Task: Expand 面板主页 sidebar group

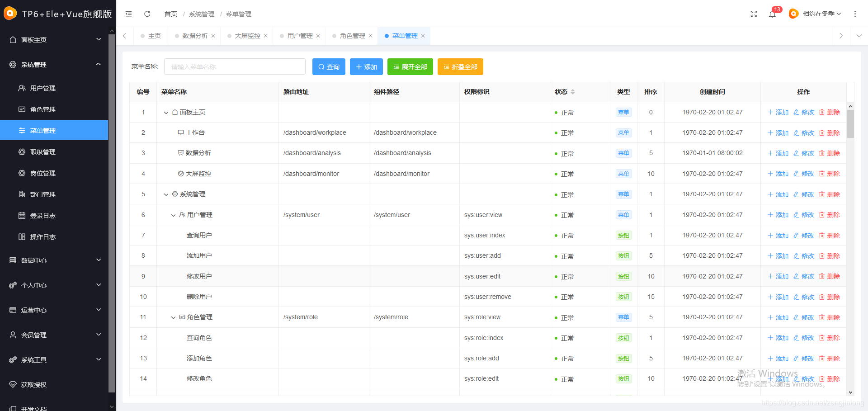Action: click(54, 40)
